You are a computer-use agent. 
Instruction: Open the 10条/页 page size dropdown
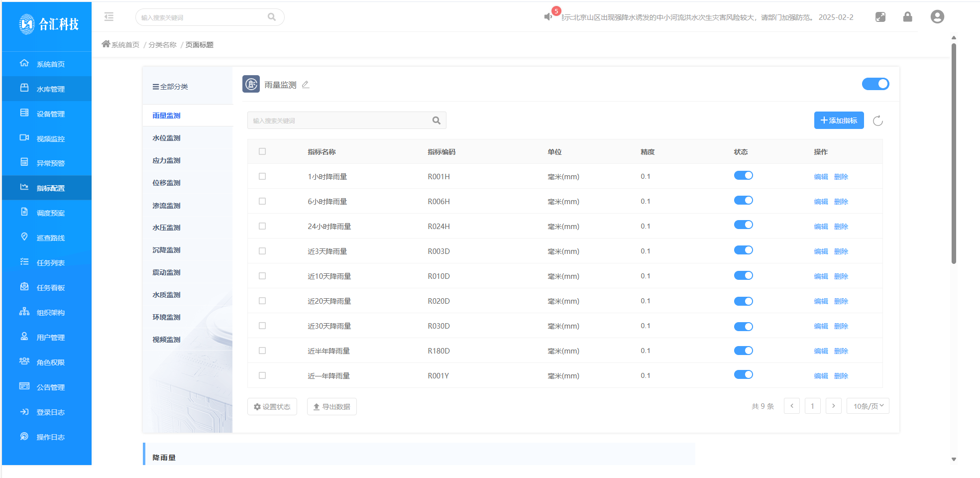click(868, 406)
